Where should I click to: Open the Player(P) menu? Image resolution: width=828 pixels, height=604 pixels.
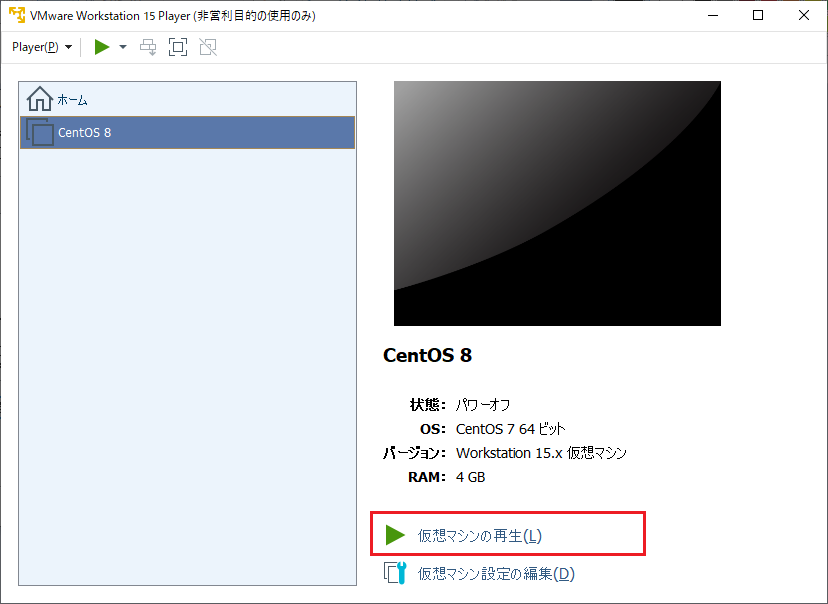(x=33, y=46)
